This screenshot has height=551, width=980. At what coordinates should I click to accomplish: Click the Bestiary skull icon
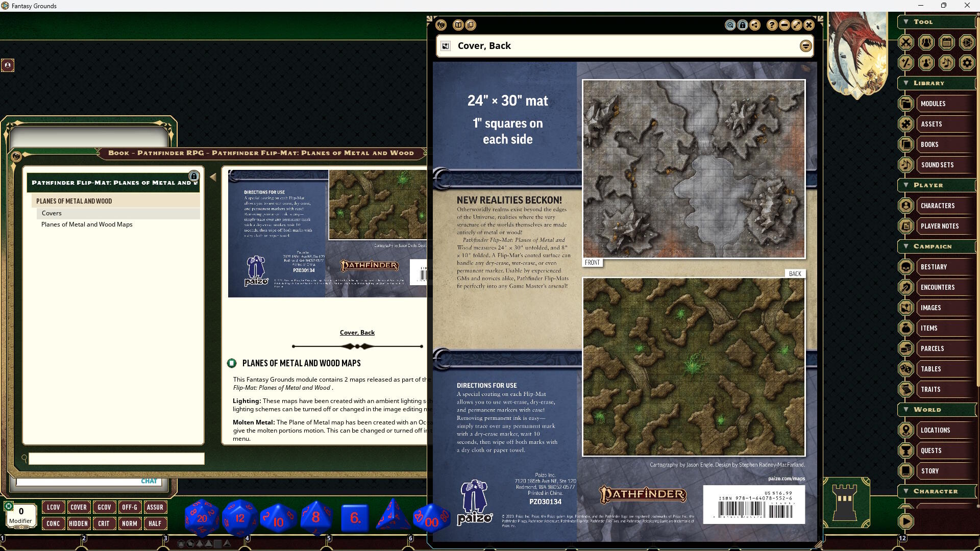click(906, 267)
